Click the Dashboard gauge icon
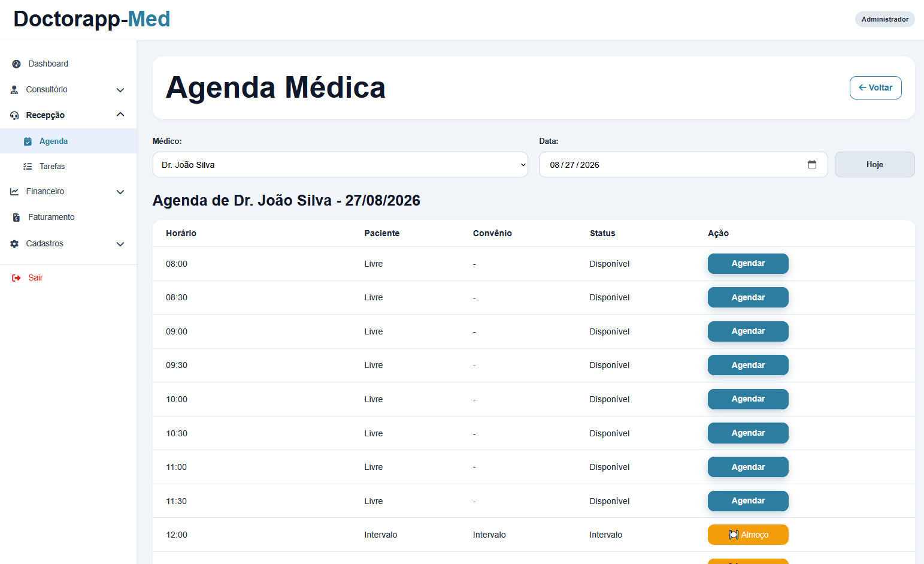Image resolution: width=924 pixels, height=564 pixels. tap(17, 64)
